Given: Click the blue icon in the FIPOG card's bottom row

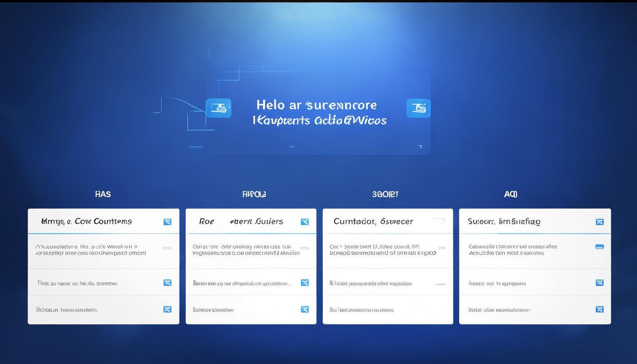Looking at the screenshot, I should [305, 309].
